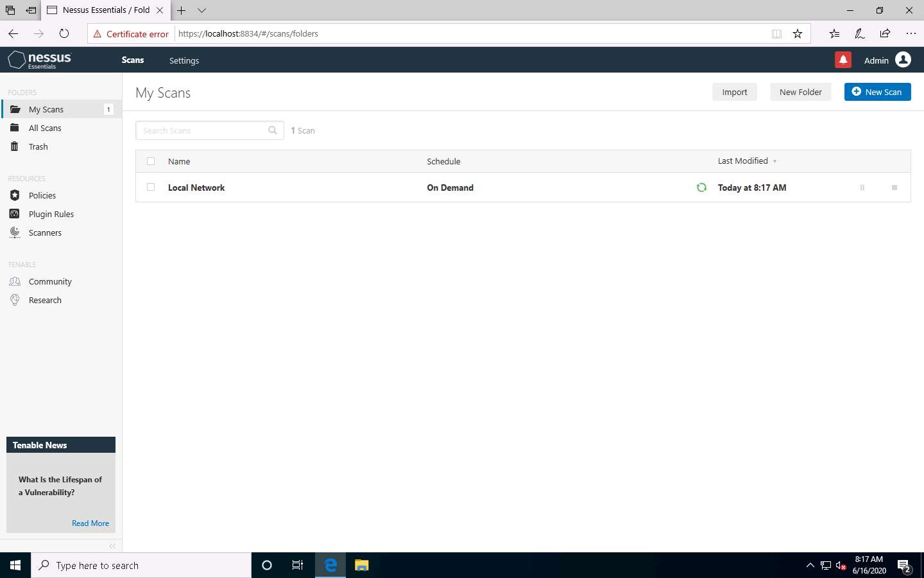This screenshot has height=578, width=924.
Task: Open the Action Center notifications
Action: 905,566
